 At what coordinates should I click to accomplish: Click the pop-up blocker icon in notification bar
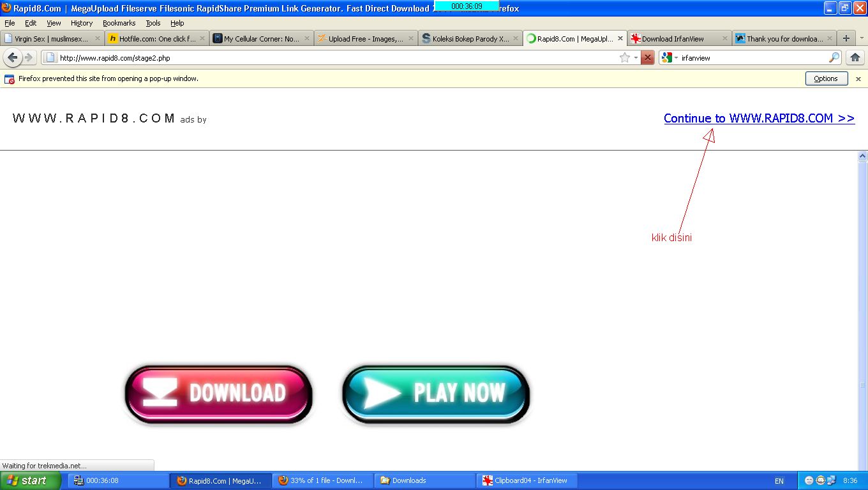[x=9, y=79]
